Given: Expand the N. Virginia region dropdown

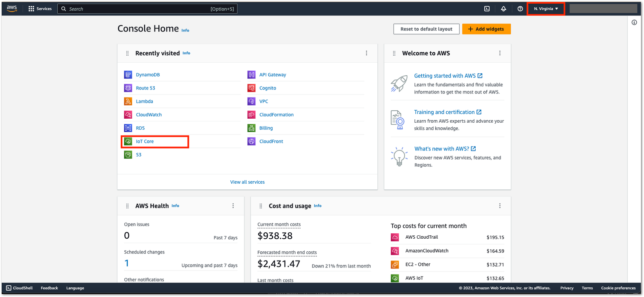Looking at the screenshot, I should tap(546, 9).
